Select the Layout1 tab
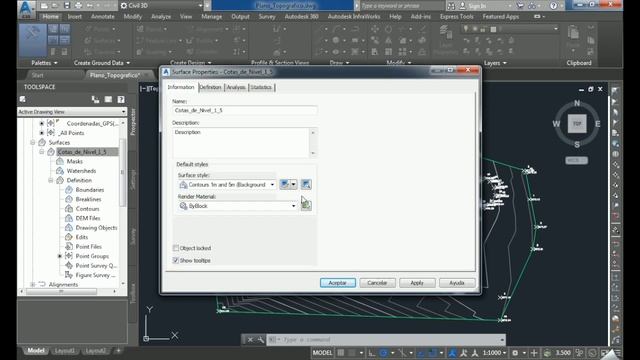Screen dimensions: 640x360 (x=64, y=351)
